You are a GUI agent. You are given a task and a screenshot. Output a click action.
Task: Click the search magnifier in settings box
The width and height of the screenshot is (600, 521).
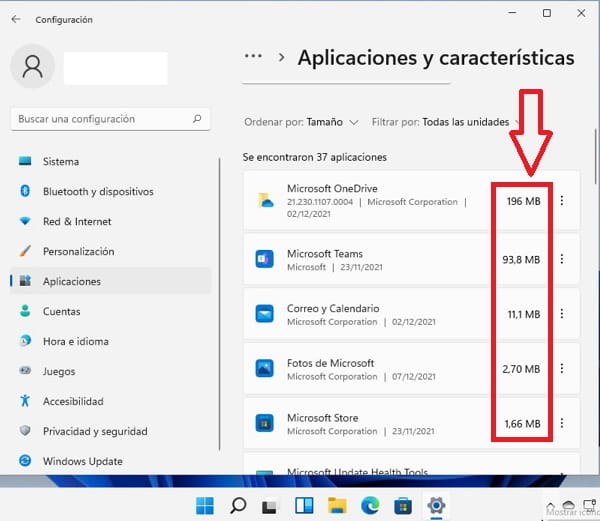(x=197, y=119)
